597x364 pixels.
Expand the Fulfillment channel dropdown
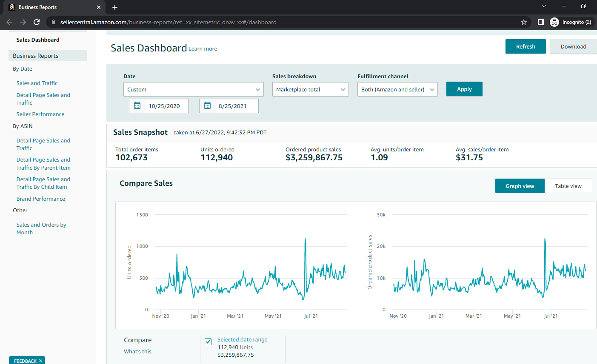pos(397,89)
